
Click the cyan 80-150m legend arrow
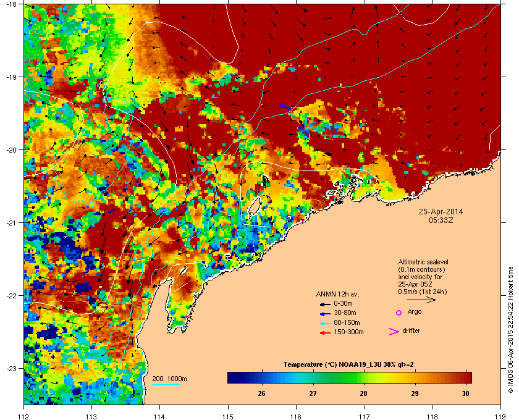[x=325, y=324]
